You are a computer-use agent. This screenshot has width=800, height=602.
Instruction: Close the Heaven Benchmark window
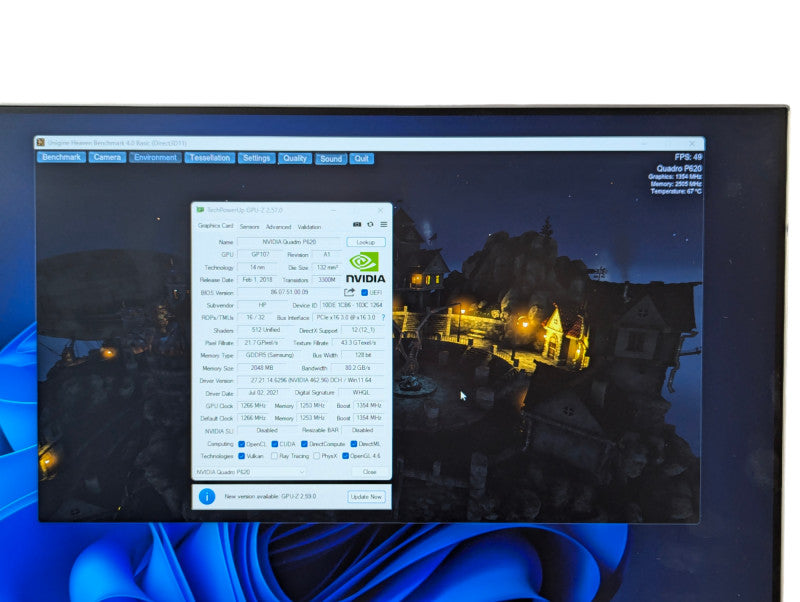(692, 144)
